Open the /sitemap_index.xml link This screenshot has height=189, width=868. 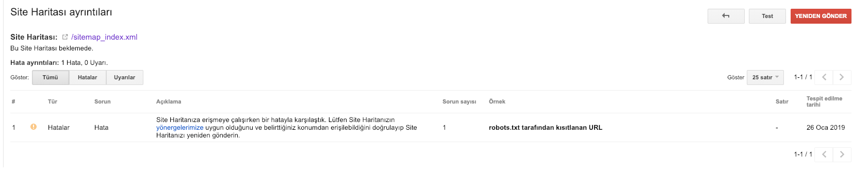coord(104,37)
